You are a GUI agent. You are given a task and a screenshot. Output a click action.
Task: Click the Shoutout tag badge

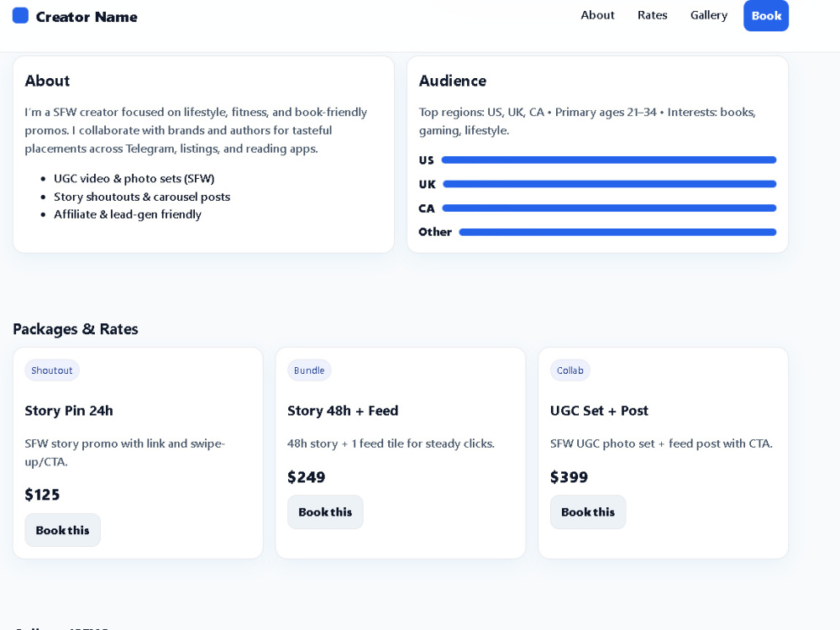click(52, 370)
